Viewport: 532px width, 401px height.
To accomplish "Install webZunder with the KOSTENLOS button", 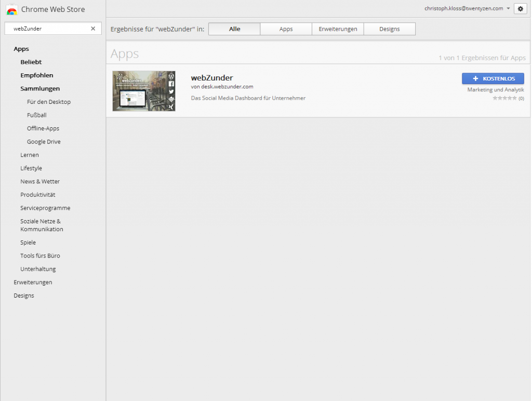I will pyautogui.click(x=493, y=78).
